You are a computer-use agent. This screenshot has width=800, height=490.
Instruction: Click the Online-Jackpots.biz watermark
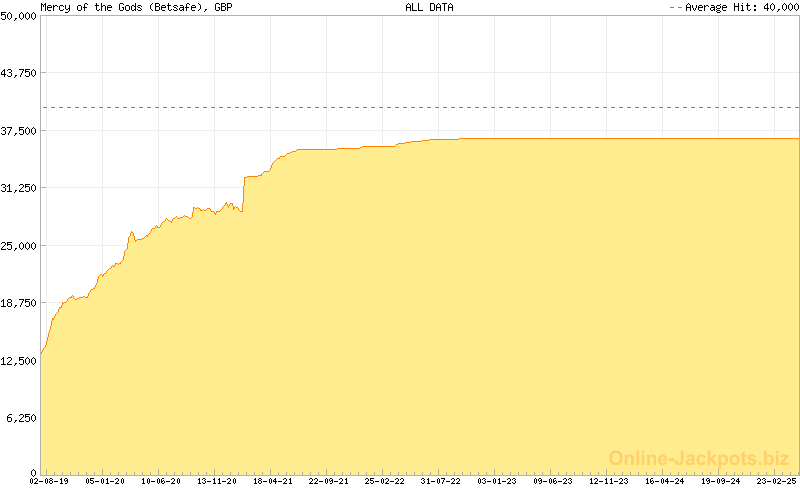tap(699, 458)
